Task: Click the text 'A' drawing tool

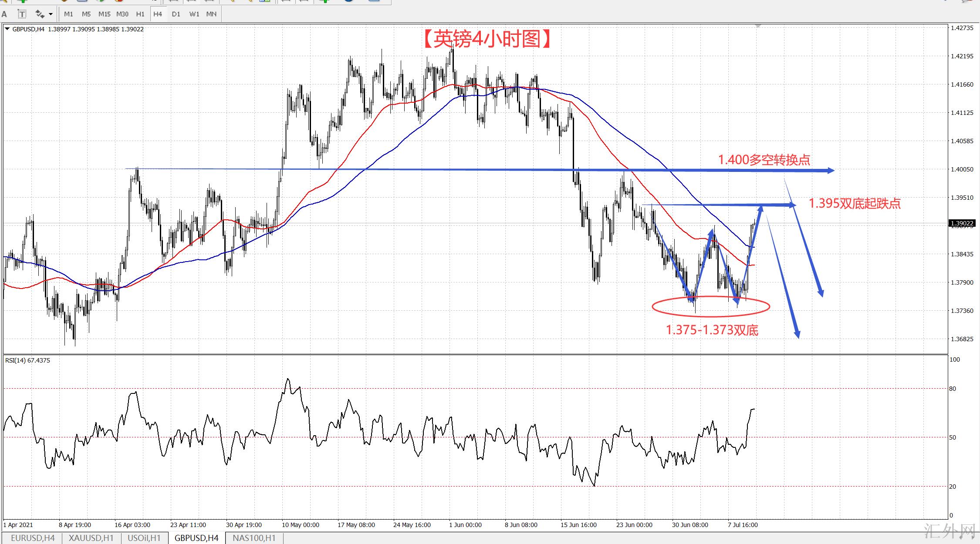Action: [4, 14]
